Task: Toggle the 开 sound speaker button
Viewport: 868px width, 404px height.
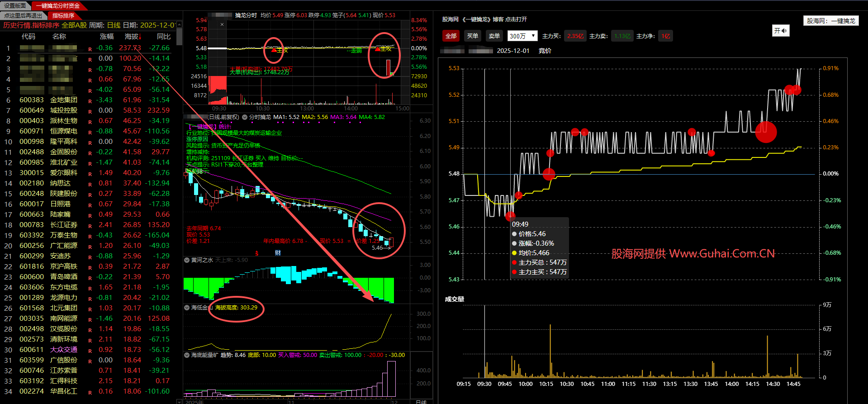Action: coord(780,31)
